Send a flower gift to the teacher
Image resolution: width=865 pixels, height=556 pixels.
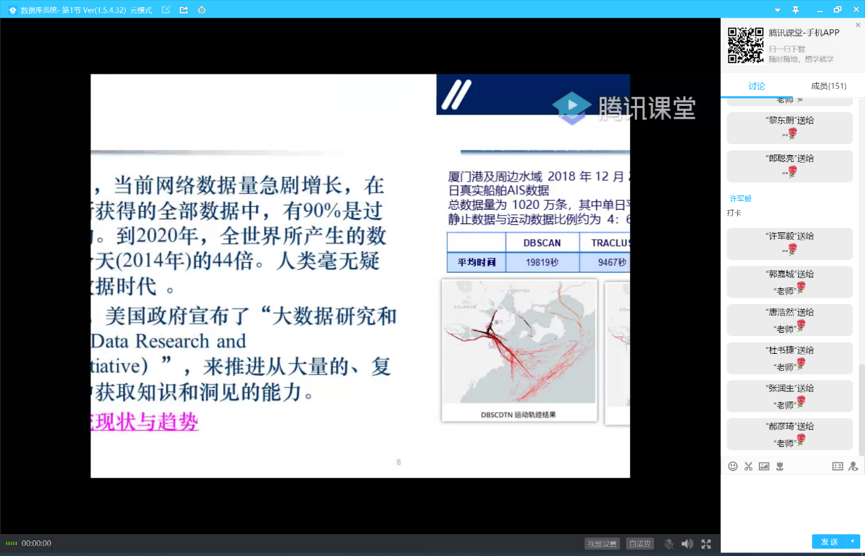point(780,466)
